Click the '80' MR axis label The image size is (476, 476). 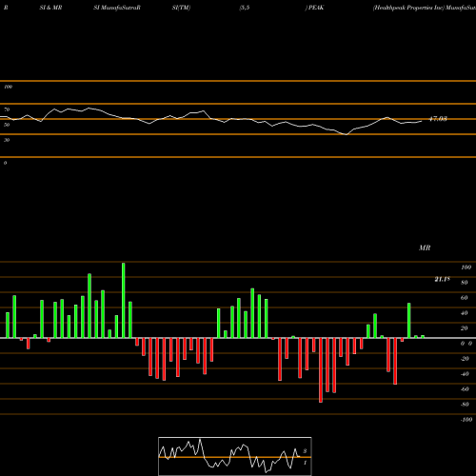[x=465, y=283]
